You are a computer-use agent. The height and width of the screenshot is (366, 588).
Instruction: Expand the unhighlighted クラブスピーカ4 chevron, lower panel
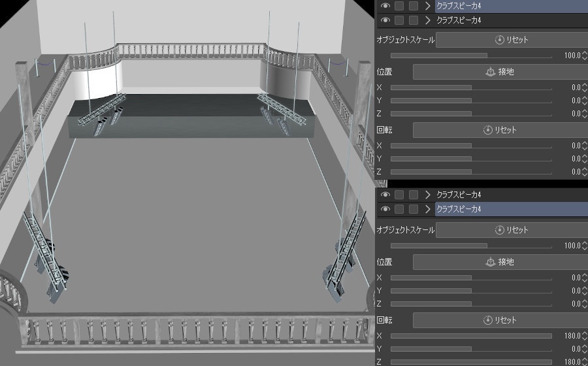coord(427,195)
